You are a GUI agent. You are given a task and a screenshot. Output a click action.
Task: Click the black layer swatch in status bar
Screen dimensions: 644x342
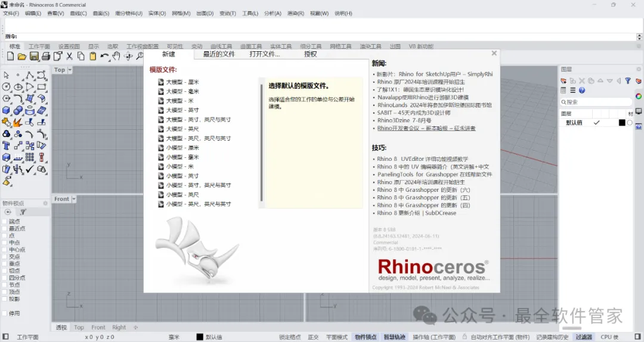(200, 337)
